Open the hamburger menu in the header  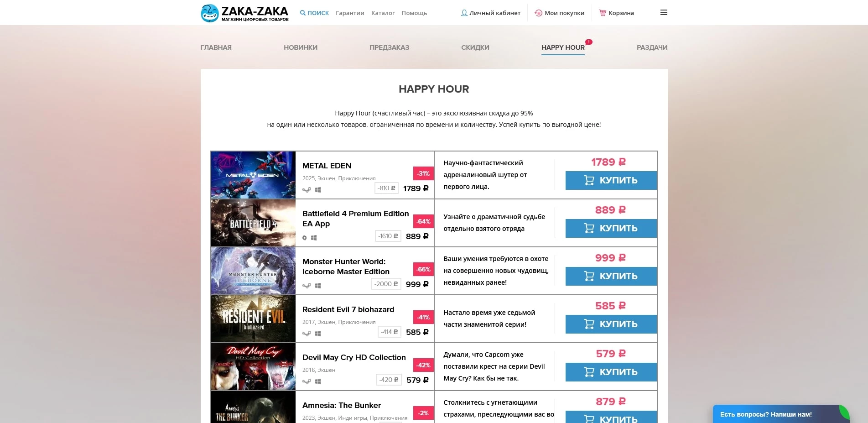[x=664, y=12]
